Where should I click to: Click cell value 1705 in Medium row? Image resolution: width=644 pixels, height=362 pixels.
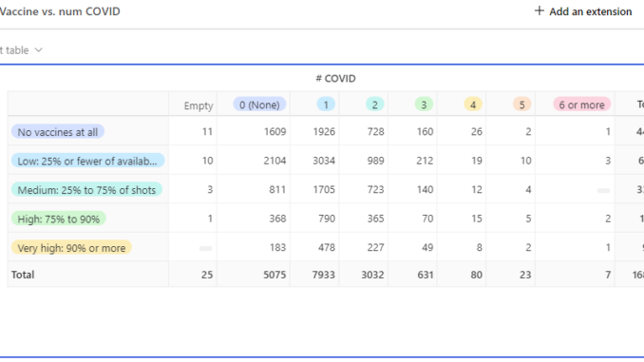(324, 189)
